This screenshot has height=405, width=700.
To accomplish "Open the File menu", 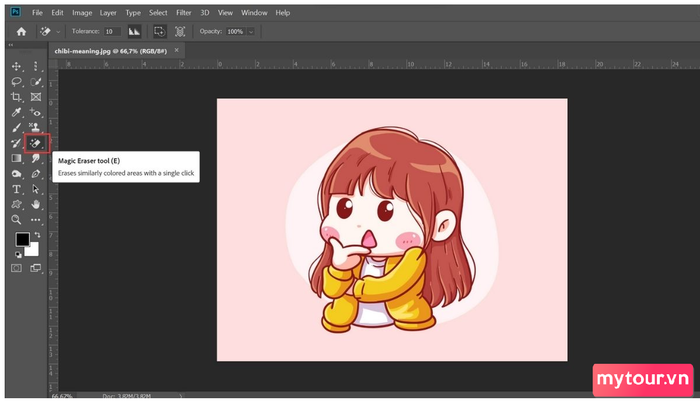I will coord(38,13).
